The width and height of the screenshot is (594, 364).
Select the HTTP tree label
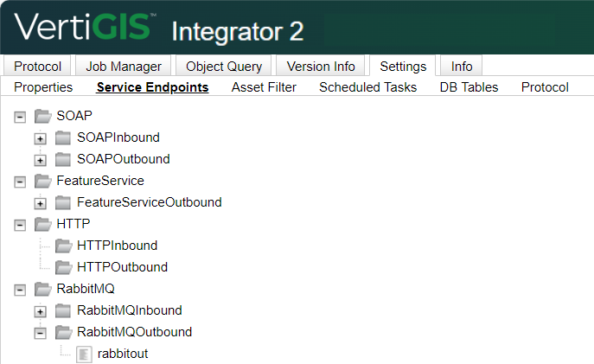click(73, 224)
